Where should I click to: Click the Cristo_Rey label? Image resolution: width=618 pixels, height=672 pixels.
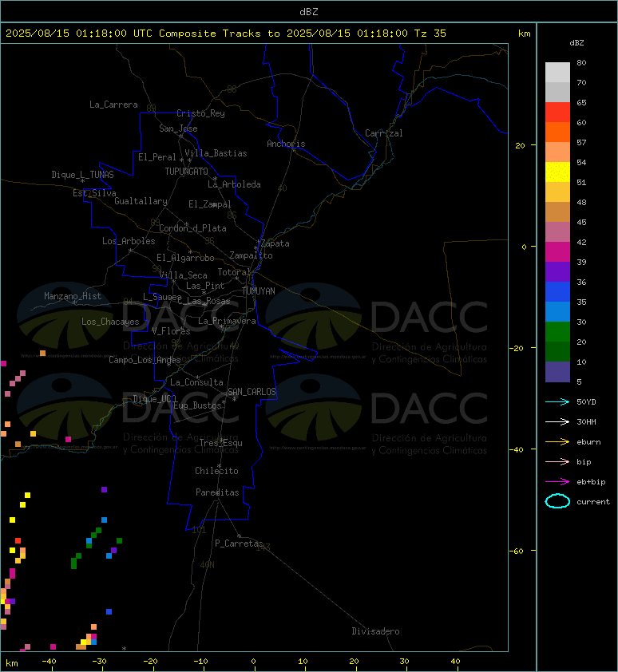point(200,113)
